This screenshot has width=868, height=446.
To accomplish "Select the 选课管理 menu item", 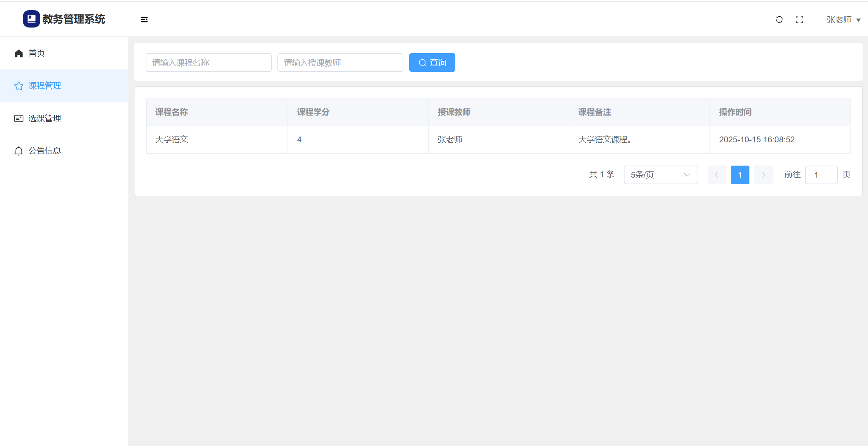I will pos(45,119).
